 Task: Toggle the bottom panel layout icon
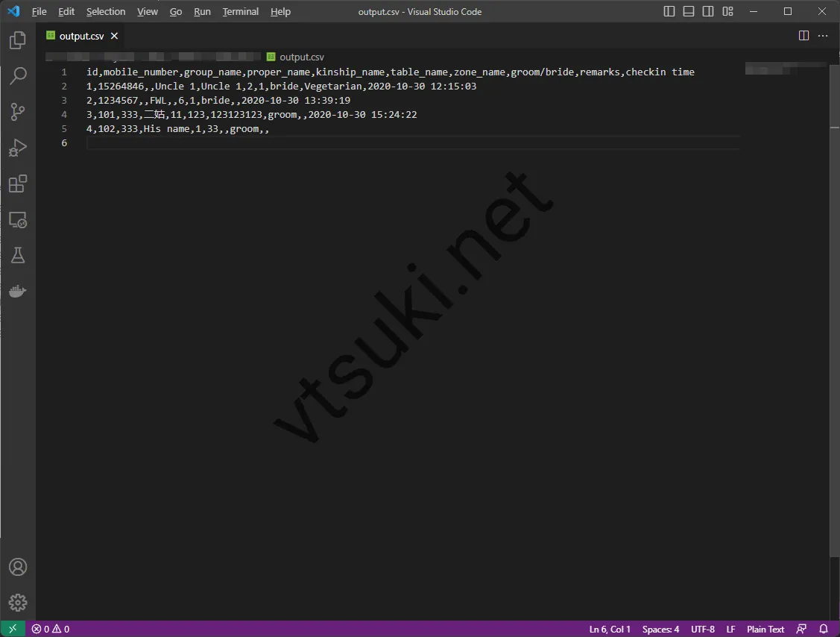click(x=689, y=11)
